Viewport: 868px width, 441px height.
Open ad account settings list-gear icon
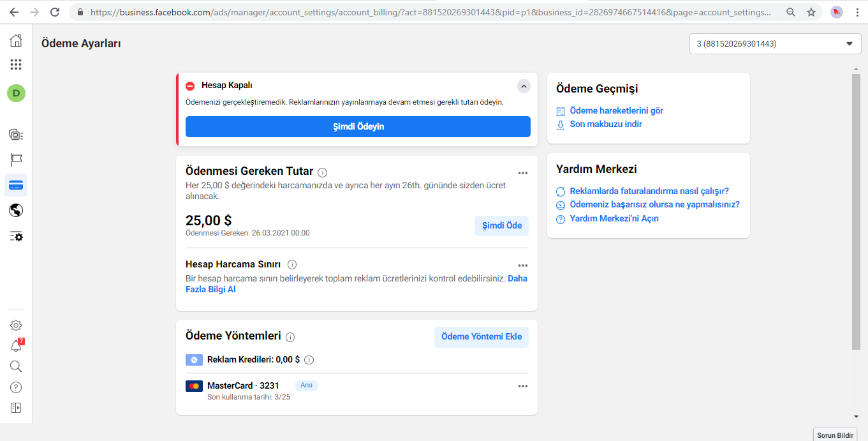[x=16, y=237]
